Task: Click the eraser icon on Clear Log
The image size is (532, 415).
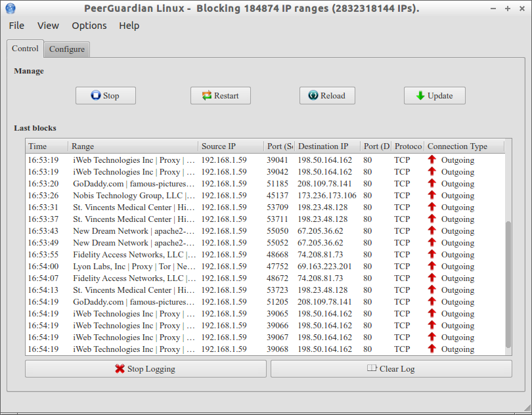Action: 372,368
